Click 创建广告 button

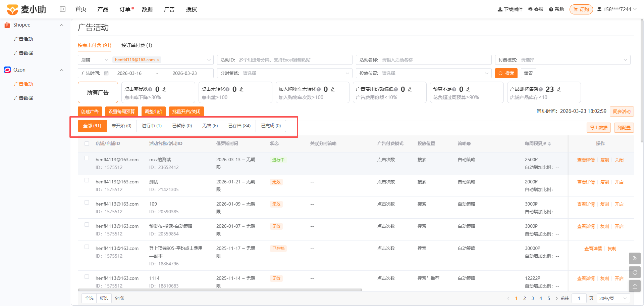(x=90, y=112)
